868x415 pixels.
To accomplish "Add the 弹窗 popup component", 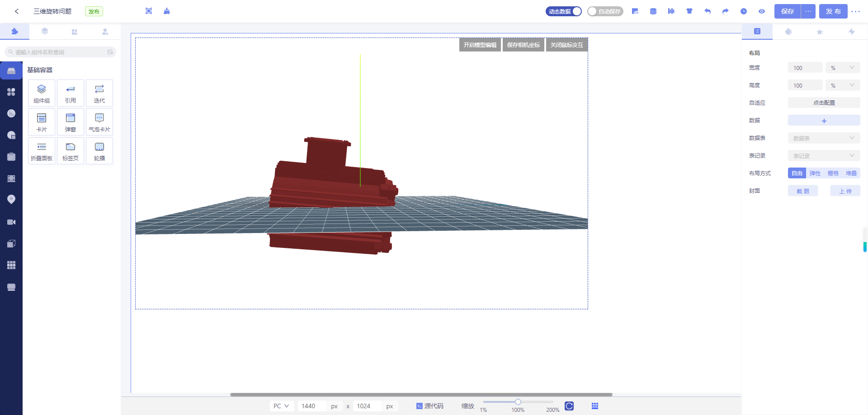I will (71, 122).
